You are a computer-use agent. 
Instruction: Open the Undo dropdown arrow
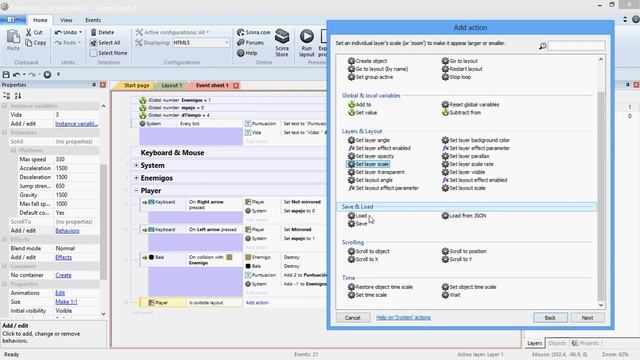pyautogui.click(x=80, y=32)
